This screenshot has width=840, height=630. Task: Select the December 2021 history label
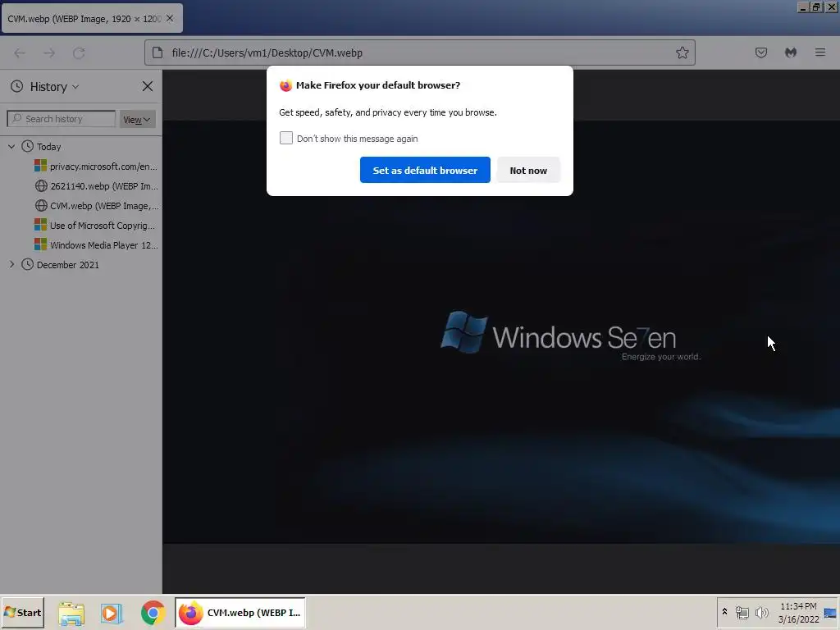point(67,265)
